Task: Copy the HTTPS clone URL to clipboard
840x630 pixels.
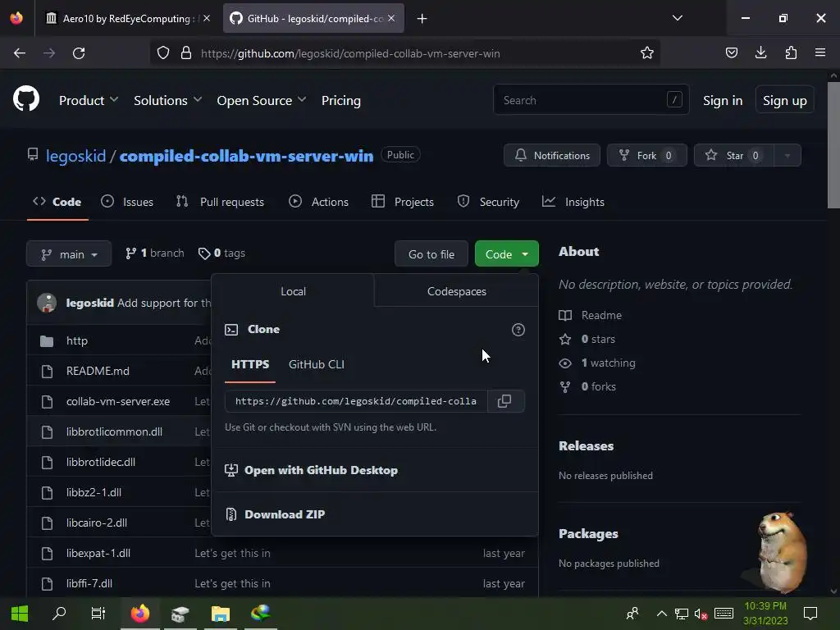Action: [x=504, y=401]
